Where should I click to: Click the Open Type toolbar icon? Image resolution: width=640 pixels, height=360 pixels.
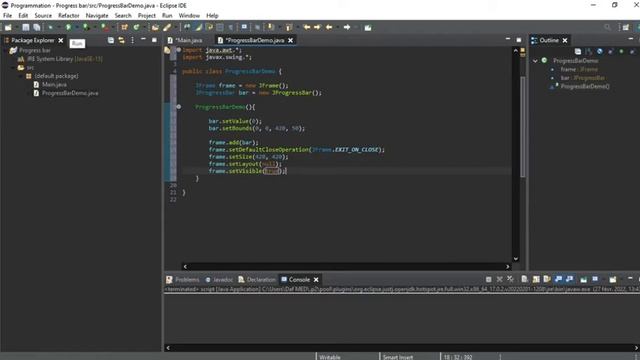pyautogui.click(x=155, y=27)
